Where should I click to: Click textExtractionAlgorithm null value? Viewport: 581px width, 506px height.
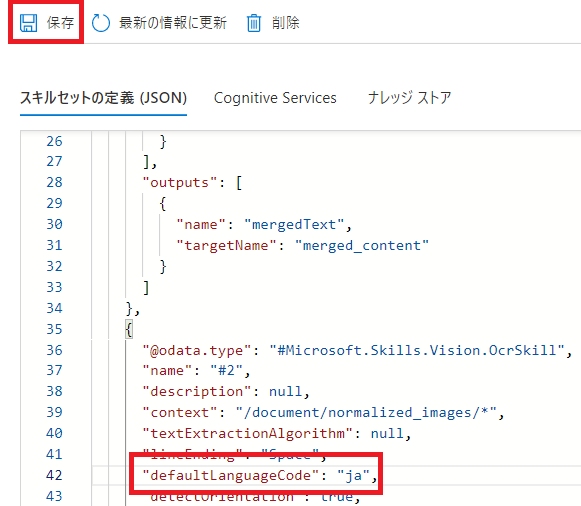point(387,433)
